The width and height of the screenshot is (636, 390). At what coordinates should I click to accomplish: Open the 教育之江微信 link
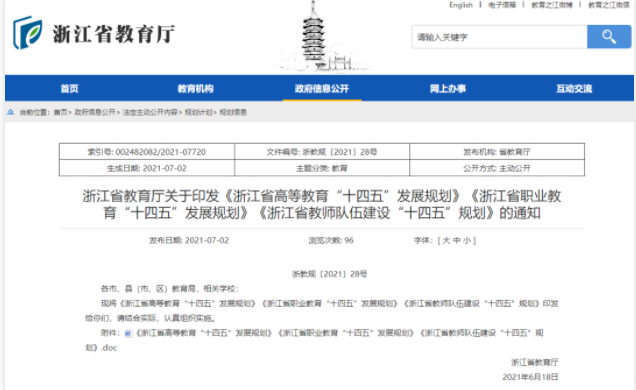click(609, 5)
